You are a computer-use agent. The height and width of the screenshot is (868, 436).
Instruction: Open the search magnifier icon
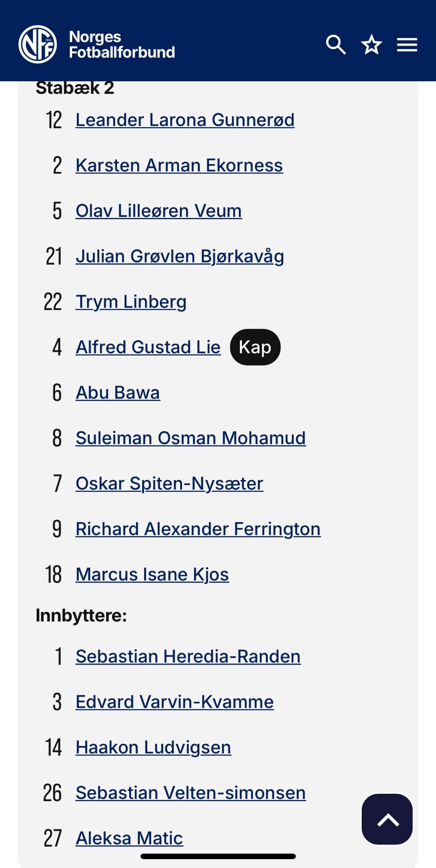pyautogui.click(x=336, y=45)
